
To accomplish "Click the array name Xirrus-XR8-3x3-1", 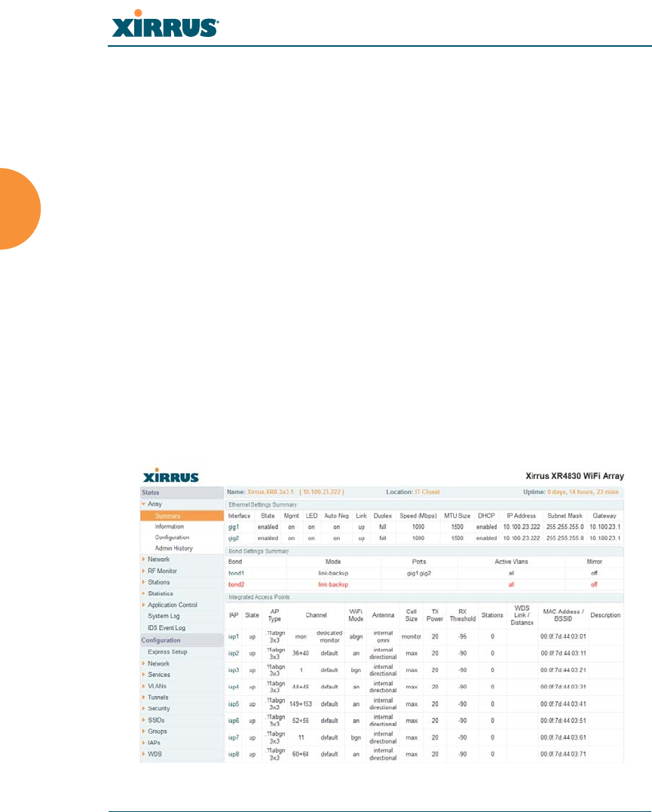I will click(x=271, y=492).
